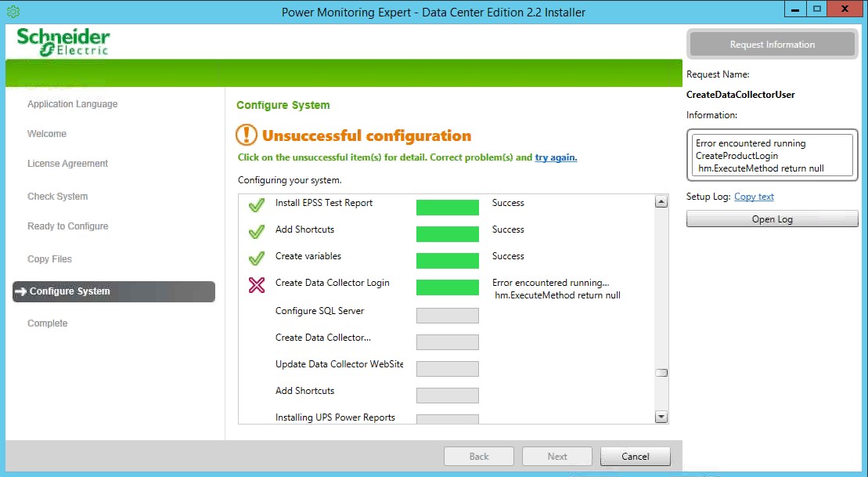The image size is (868, 477).
Task: Click Success status for Create variables
Action: point(508,256)
